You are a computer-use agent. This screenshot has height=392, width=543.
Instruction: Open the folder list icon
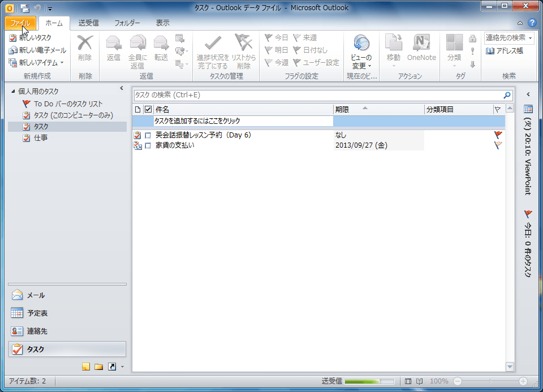98,367
